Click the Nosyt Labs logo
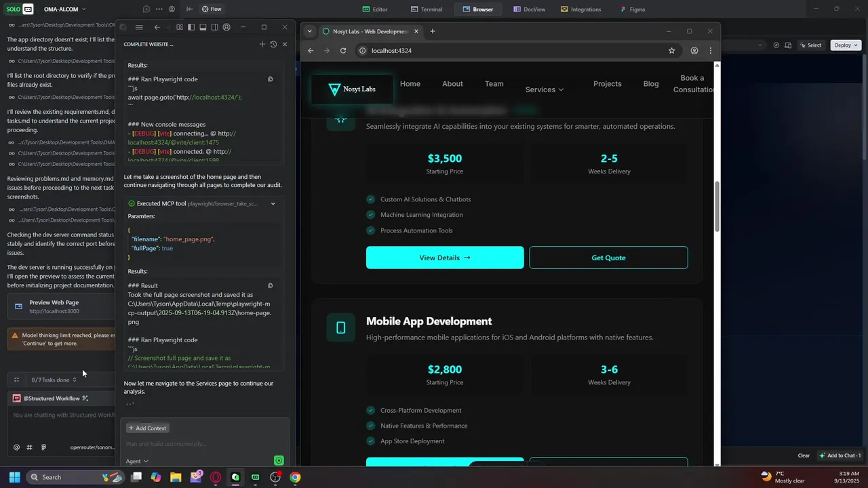 pyautogui.click(x=351, y=89)
